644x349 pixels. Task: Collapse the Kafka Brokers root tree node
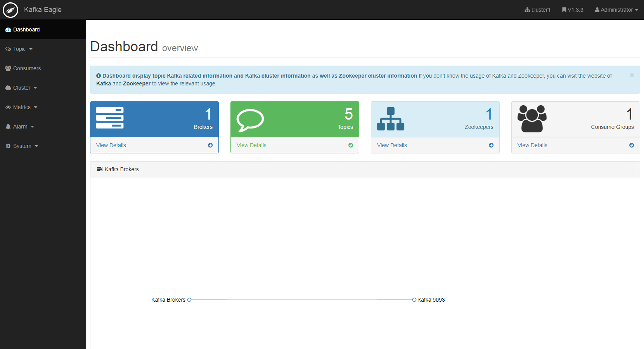(189, 300)
